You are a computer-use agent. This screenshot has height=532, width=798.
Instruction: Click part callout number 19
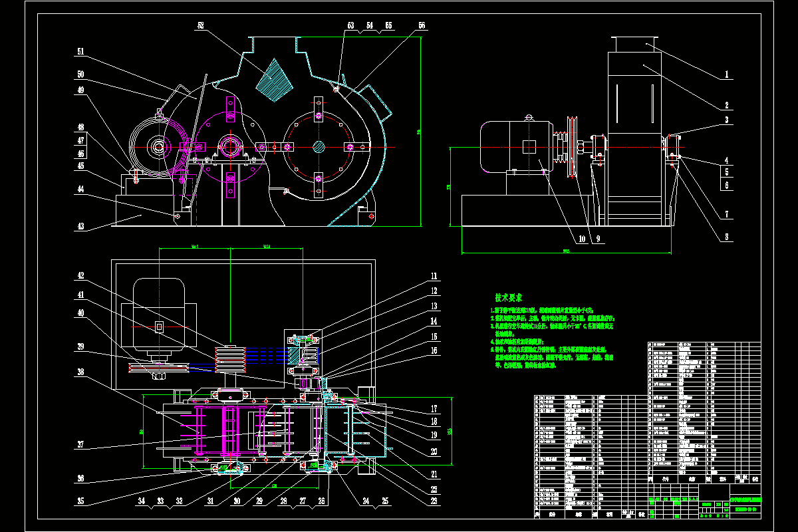tap(434, 435)
